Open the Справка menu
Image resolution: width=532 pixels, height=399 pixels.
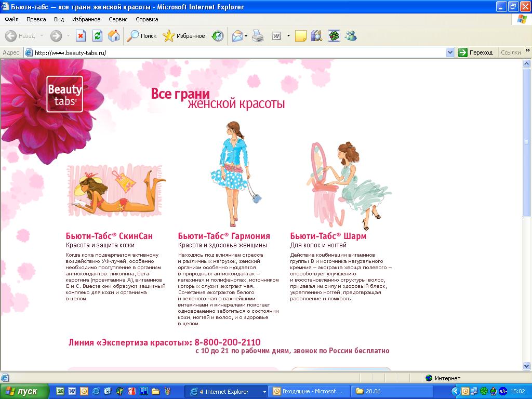(147, 19)
